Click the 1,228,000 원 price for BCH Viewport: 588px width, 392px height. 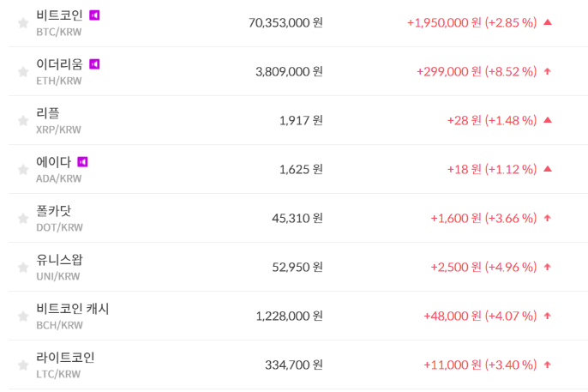tap(289, 316)
